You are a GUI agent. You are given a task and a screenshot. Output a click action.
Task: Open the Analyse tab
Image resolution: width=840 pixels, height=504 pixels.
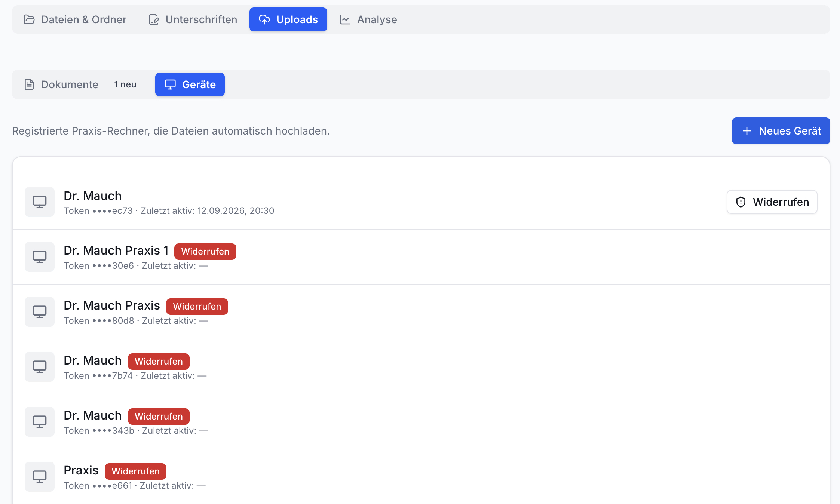click(x=368, y=19)
